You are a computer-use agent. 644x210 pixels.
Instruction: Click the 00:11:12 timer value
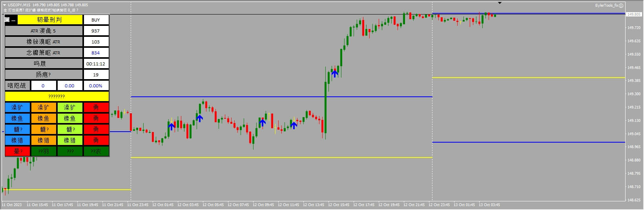click(x=96, y=64)
